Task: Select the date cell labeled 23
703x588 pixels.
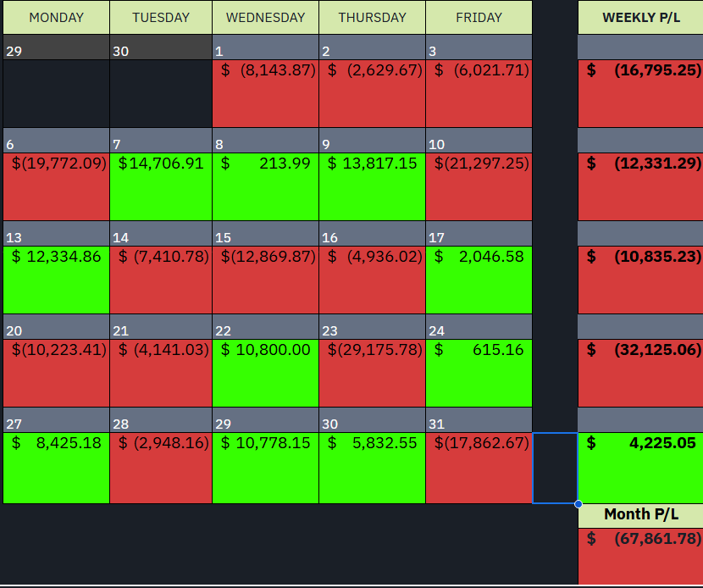Action: [372, 327]
